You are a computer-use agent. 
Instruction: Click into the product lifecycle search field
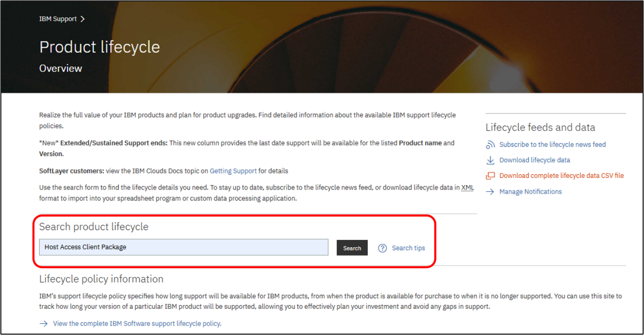click(x=184, y=247)
